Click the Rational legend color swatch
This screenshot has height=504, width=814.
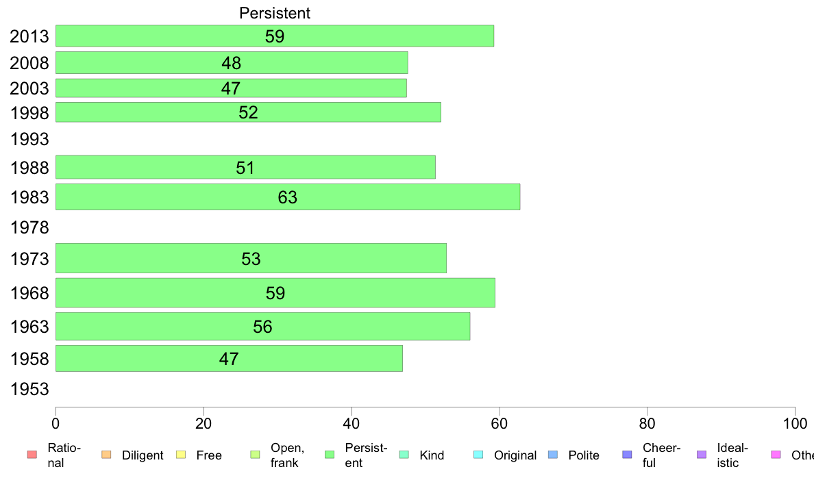point(32,455)
